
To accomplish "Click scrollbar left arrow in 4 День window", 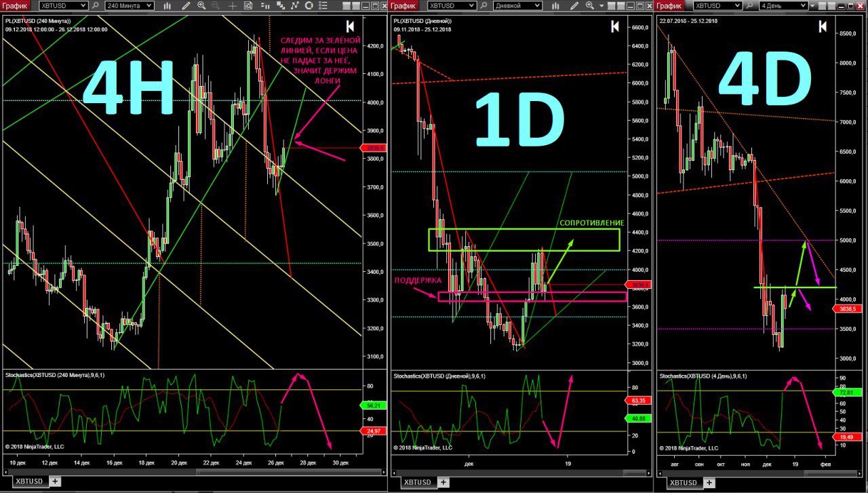I will 660,473.
